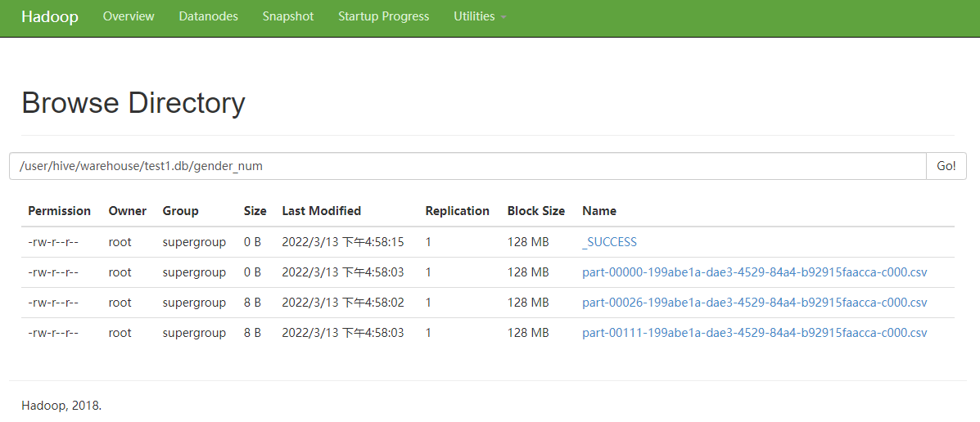Click the Block Size column header

535,211
